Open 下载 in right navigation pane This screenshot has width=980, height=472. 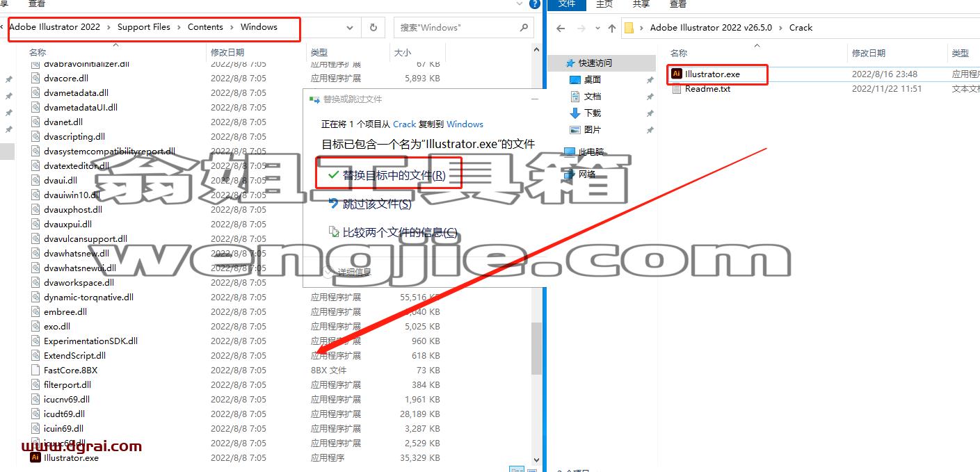point(593,113)
